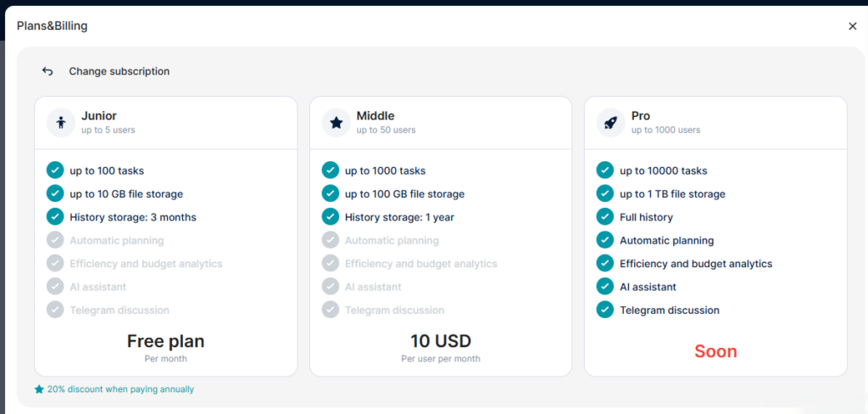Viewport: 868px width, 414px height.
Task: Click 'Per month' under Free plan
Action: point(165,359)
